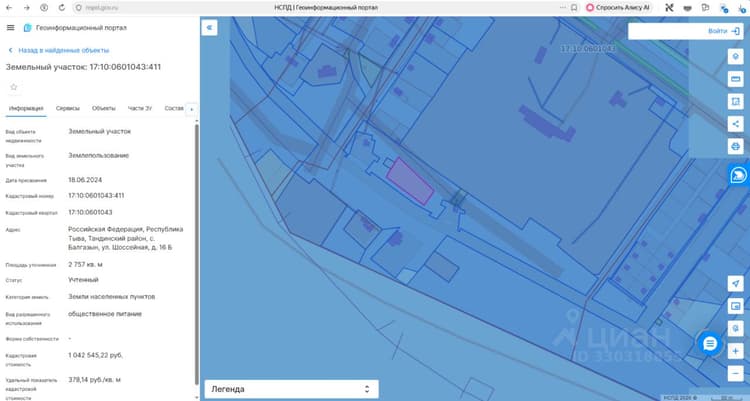The width and height of the screenshot is (750, 401).
Task: Select cadastral value 1 042 545,22 руб.
Action: (95, 355)
